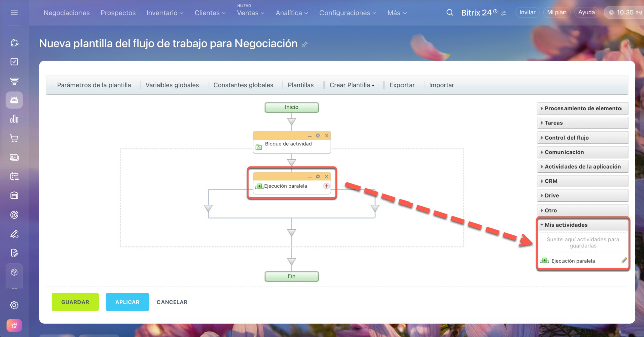The height and width of the screenshot is (337, 644).
Task: Click the insert arrow directly above Fin
Action: [x=291, y=262]
